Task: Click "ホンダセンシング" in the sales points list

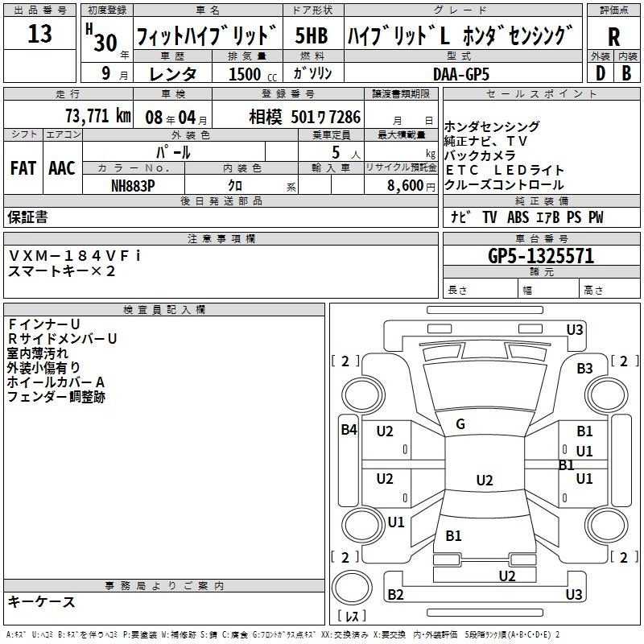Action: (492, 126)
